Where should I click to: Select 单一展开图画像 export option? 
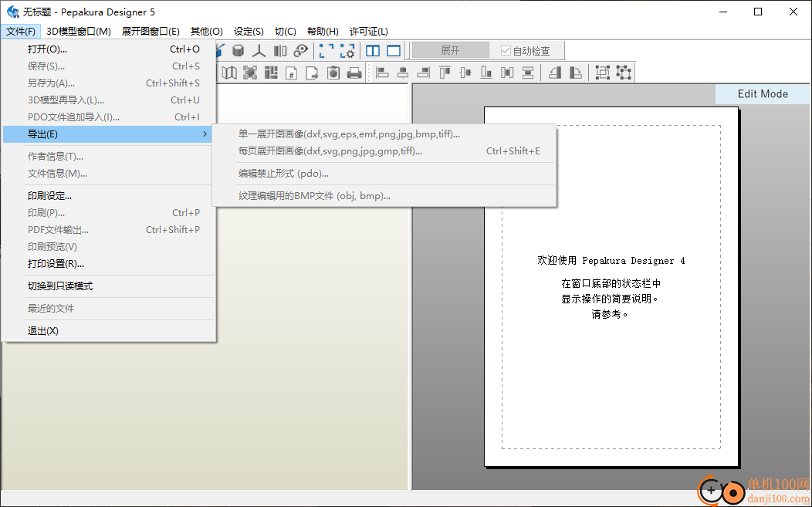(x=384, y=134)
